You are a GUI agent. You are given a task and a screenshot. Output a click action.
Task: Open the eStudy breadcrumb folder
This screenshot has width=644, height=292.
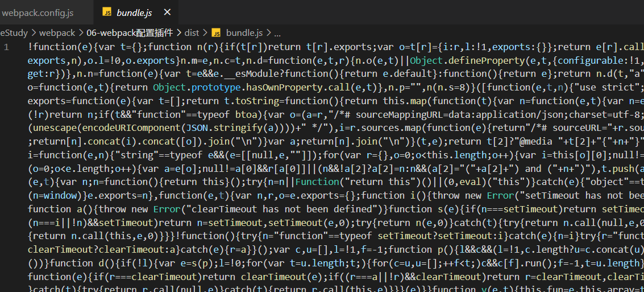click(x=14, y=33)
